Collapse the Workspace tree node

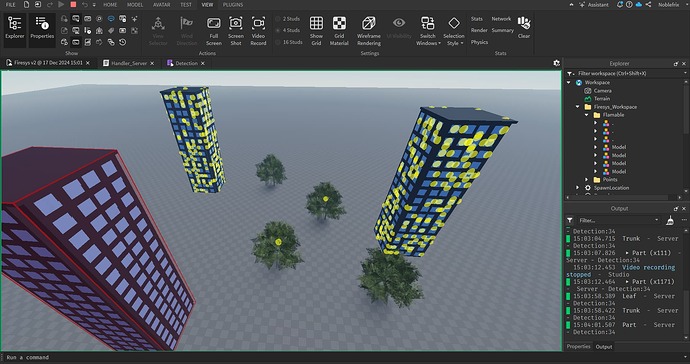click(569, 82)
